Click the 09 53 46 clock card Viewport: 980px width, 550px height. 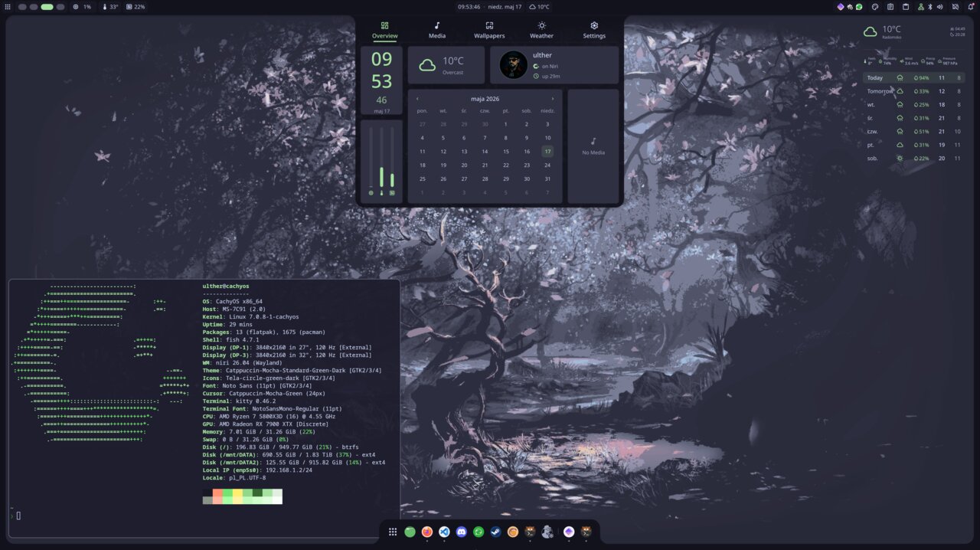pos(381,80)
